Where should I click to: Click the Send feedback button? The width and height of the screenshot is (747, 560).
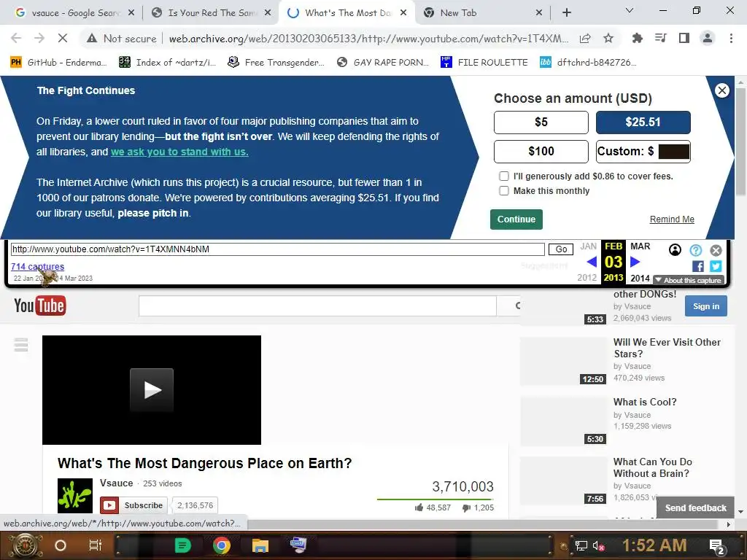click(x=695, y=508)
